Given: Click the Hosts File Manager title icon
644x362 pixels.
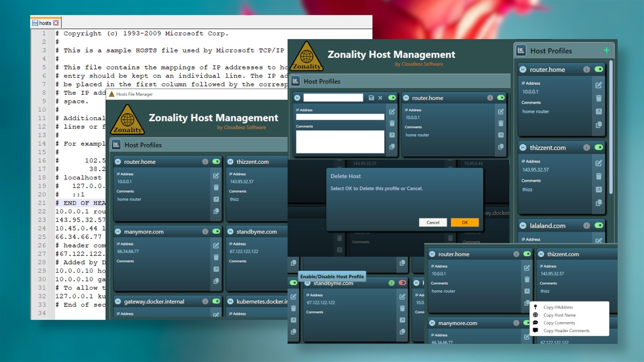Looking at the screenshot, I should 111,93.
